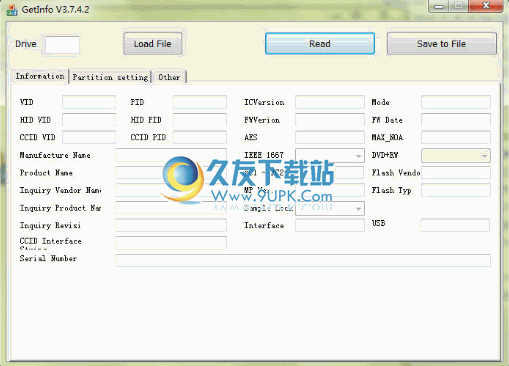
Task: Click the USB field
Action: (455, 225)
